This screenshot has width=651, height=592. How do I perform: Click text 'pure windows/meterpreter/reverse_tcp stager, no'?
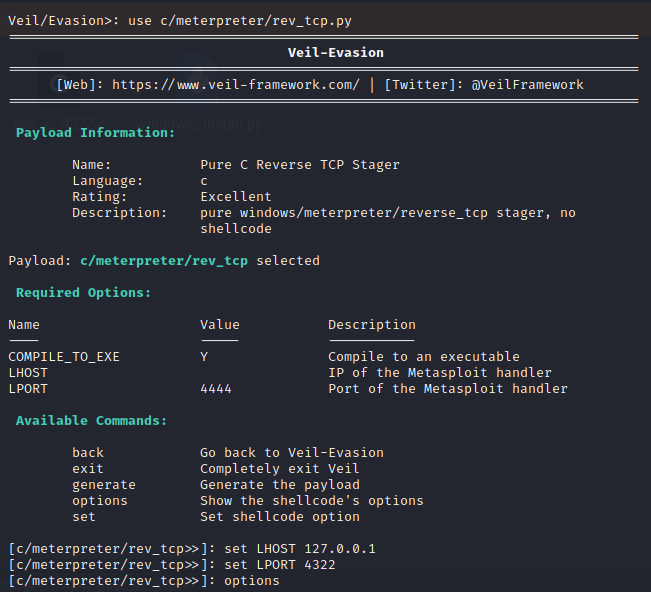pyautogui.click(x=388, y=213)
